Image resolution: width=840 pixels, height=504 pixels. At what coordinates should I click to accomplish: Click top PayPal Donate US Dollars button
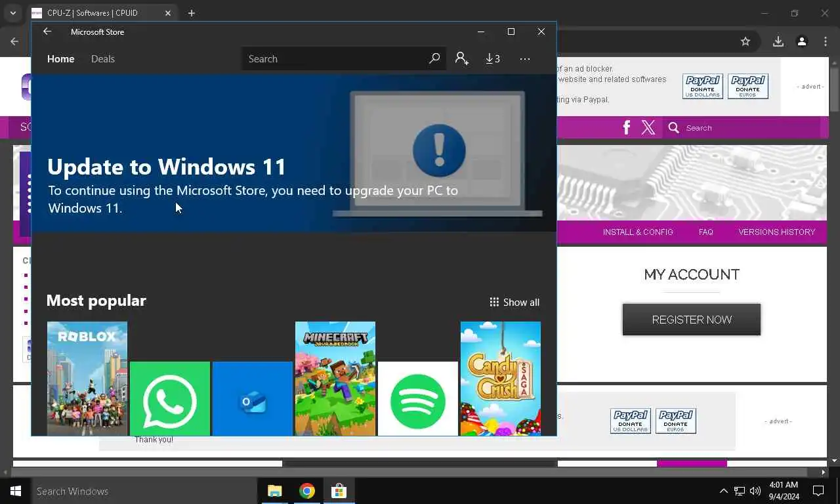(703, 86)
